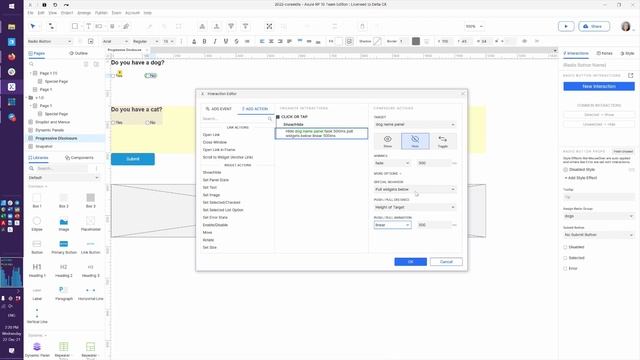This screenshot has width=640, height=360.
Task: Check the Error checkbox in properties
Action: pos(565,269)
